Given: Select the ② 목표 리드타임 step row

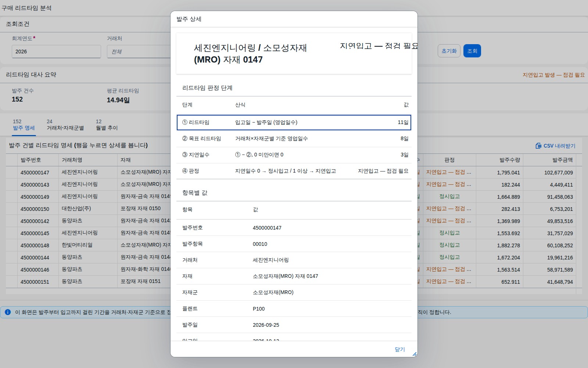Looking at the screenshot, I should pyautogui.click(x=294, y=139).
